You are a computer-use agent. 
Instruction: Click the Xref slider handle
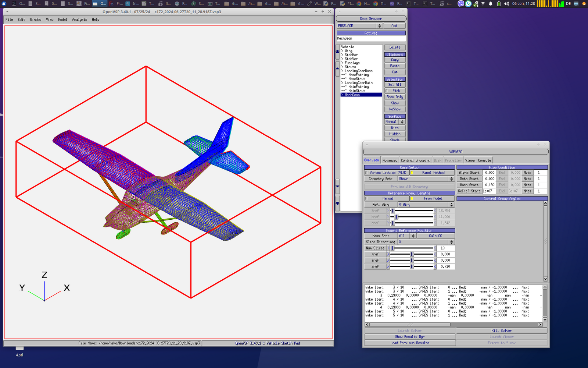click(412, 254)
